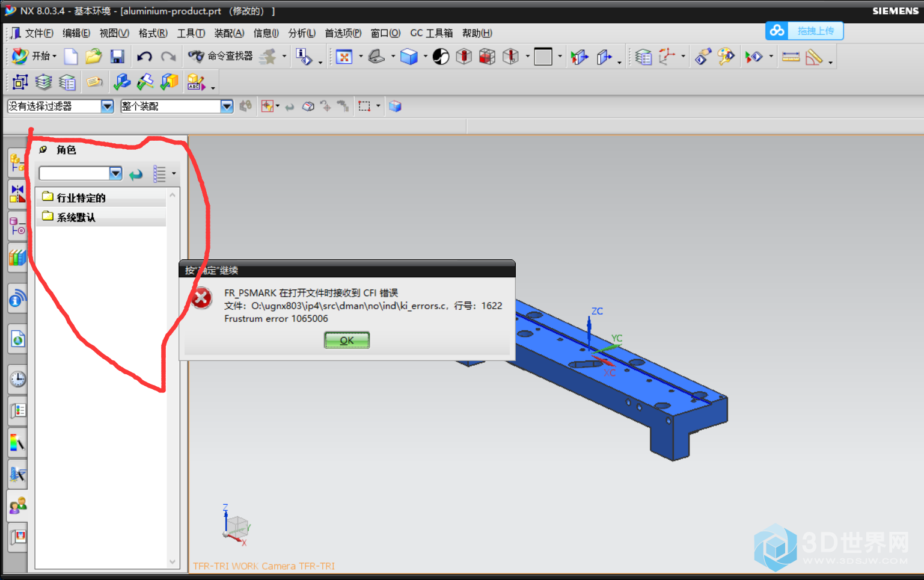This screenshot has width=924, height=580.
Task: Click the ABC annotation cube icon
Action: click(196, 82)
